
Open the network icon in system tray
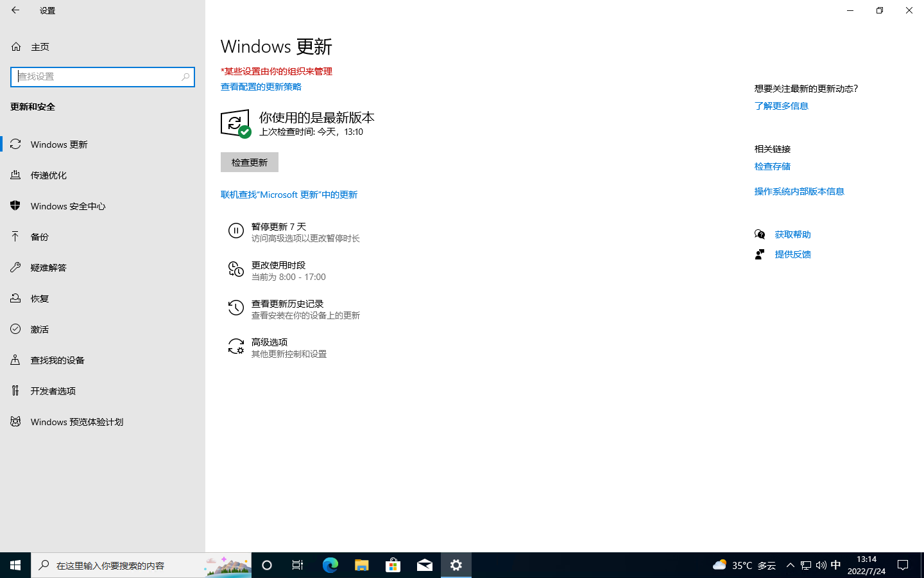click(806, 565)
